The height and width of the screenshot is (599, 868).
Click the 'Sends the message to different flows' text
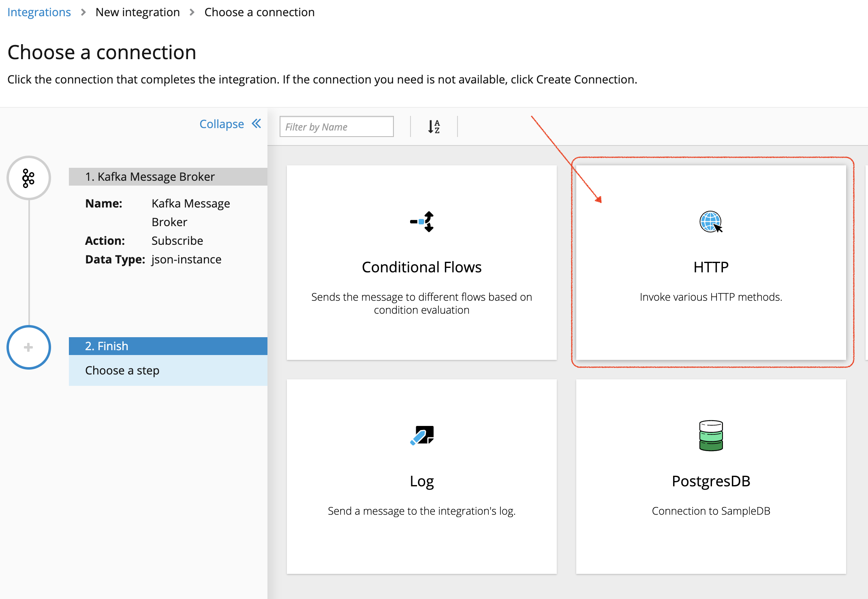point(421,304)
